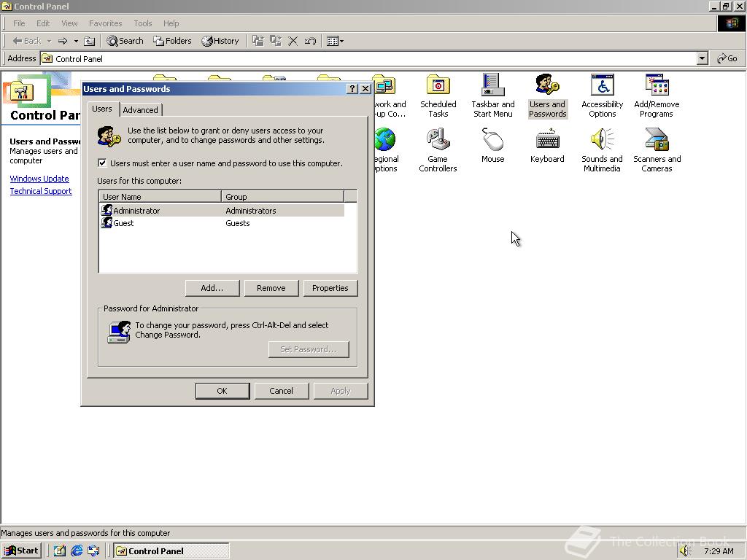Click the clock showing 7:29 AM
Image resolution: width=747 pixels, height=560 pixels.
tap(719, 551)
